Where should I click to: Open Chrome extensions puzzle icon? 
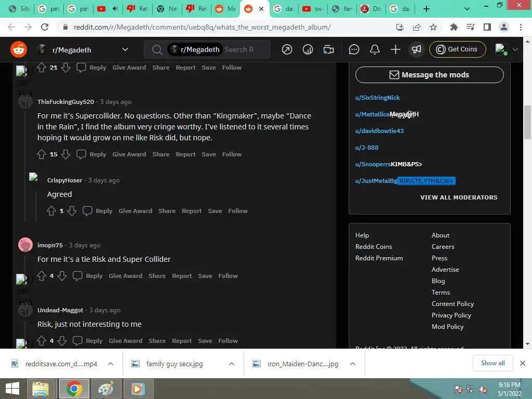(454, 27)
